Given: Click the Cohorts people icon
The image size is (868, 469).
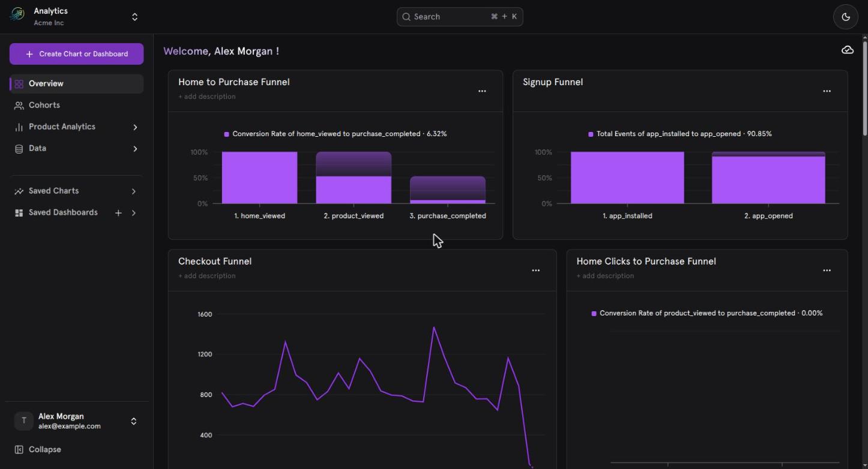Looking at the screenshot, I should [19, 106].
